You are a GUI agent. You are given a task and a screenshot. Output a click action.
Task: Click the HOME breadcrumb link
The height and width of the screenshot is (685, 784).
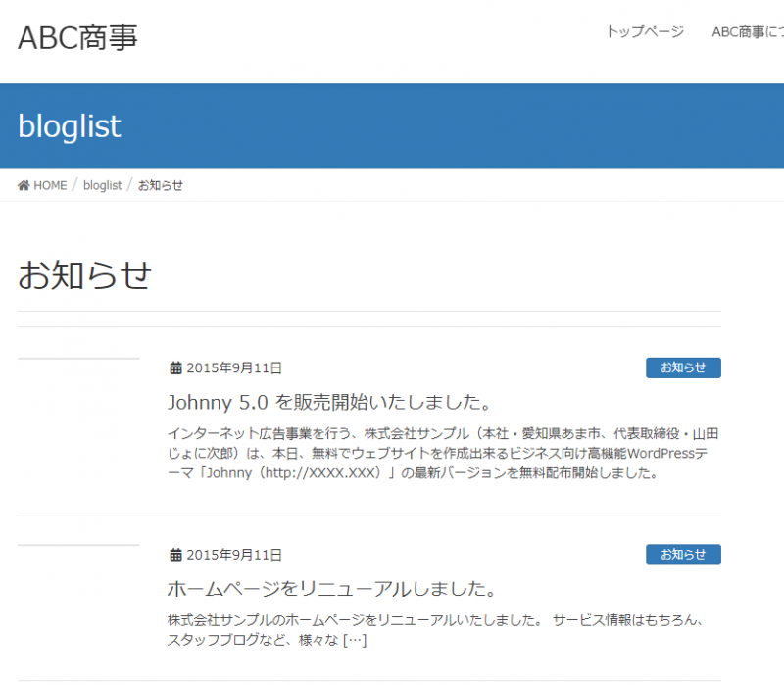[x=50, y=185]
